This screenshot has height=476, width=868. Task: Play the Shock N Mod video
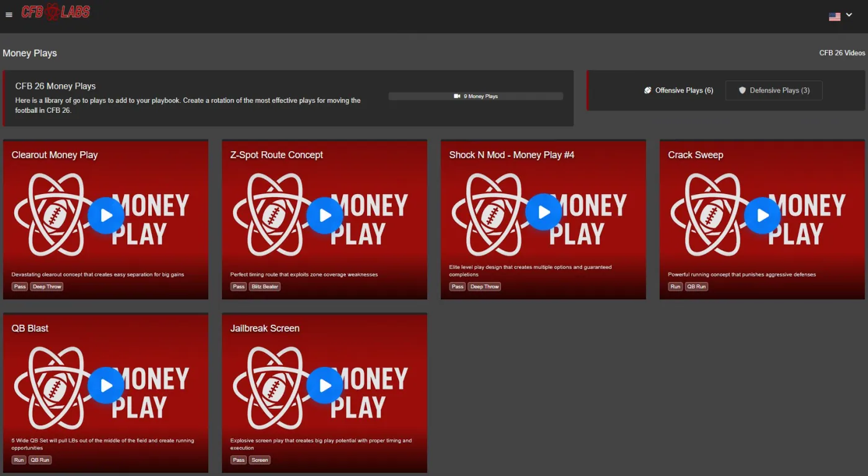[544, 212]
